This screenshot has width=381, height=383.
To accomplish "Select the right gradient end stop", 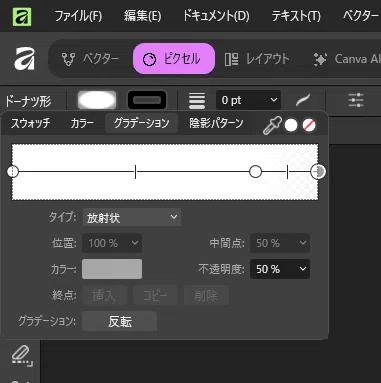I will click(318, 172).
